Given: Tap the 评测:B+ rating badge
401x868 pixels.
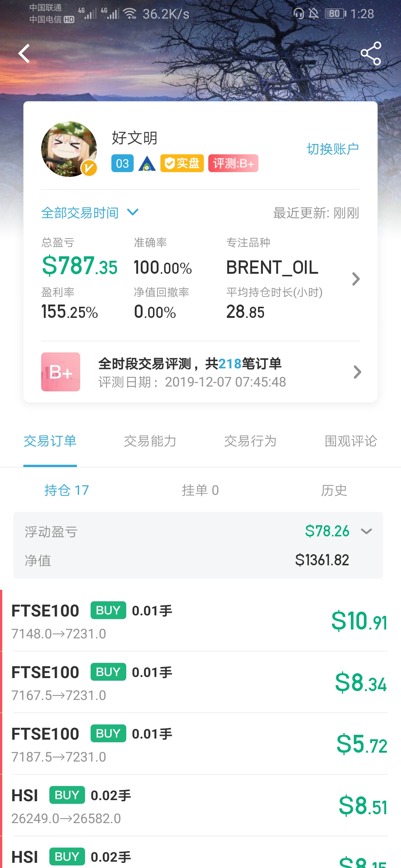Looking at the screenshot, I should coord(233,163).
